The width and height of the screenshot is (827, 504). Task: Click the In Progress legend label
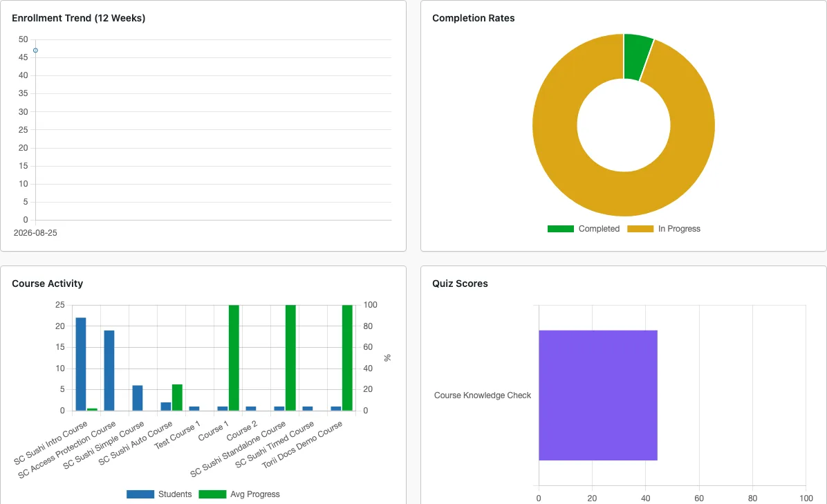pyautogui.click(x=679, y=229)
